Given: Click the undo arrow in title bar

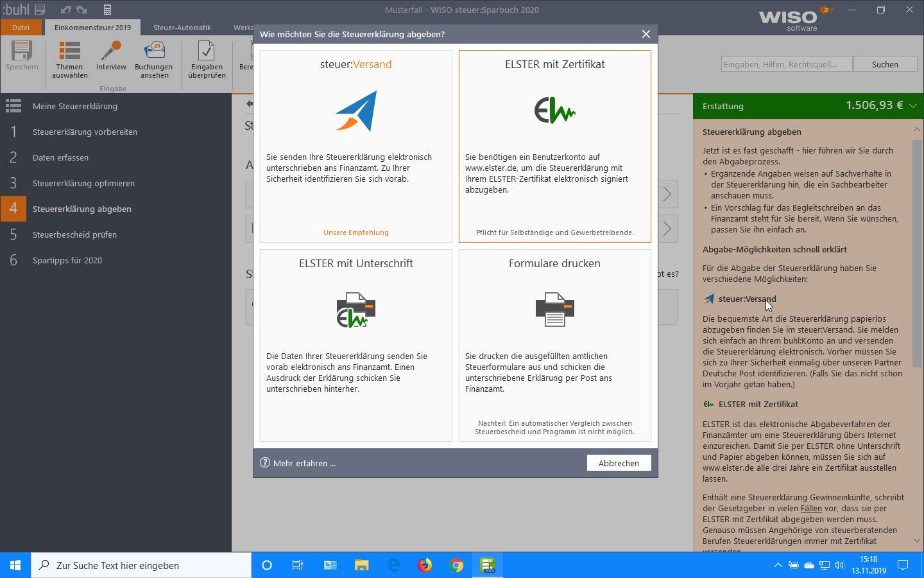Looking at the screenshot, I should tap(65, 10).
